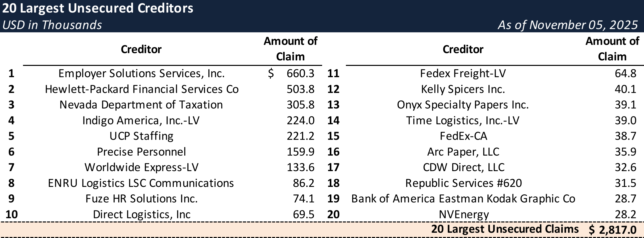
Task: Select Republic Services #620 row
Action: click(x=463, y=183)
